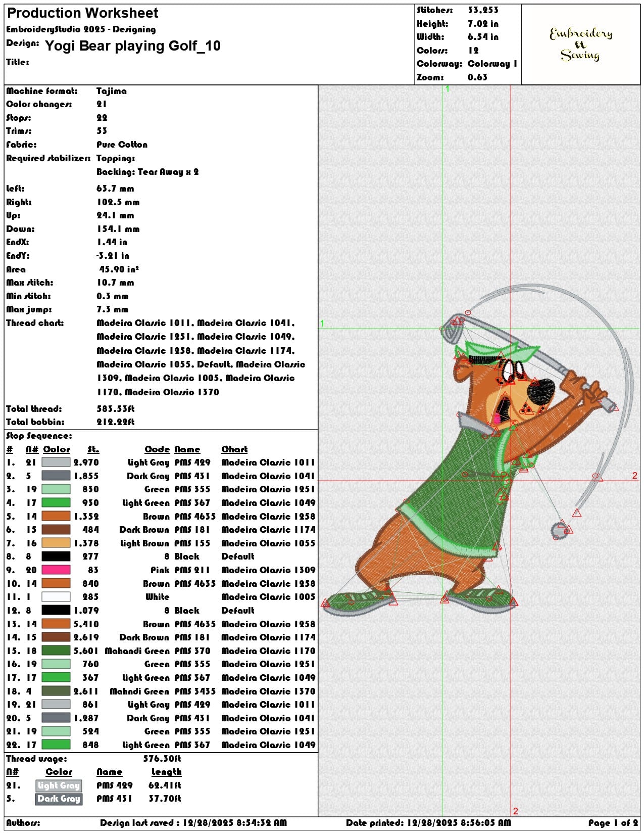The image size is (644, 834).
Task: Click the Light Gray swatch in stop 1
Action: (x=56, y=462)
